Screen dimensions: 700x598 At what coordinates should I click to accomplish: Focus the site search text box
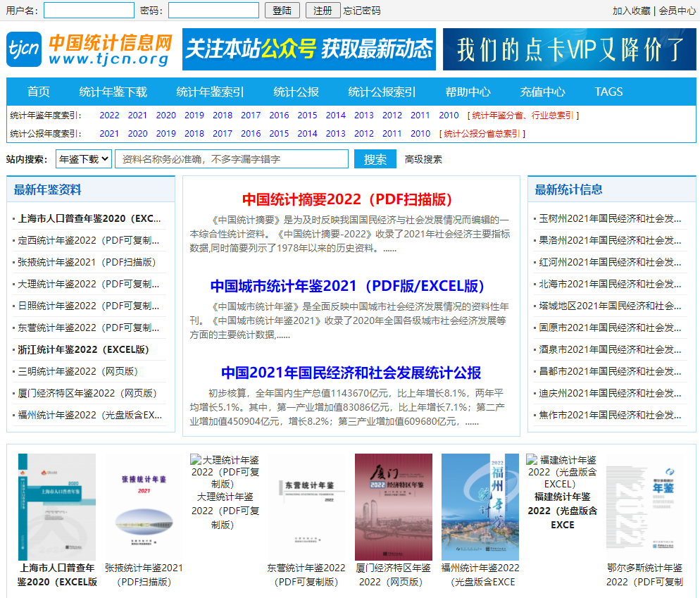tap(232, 159)
